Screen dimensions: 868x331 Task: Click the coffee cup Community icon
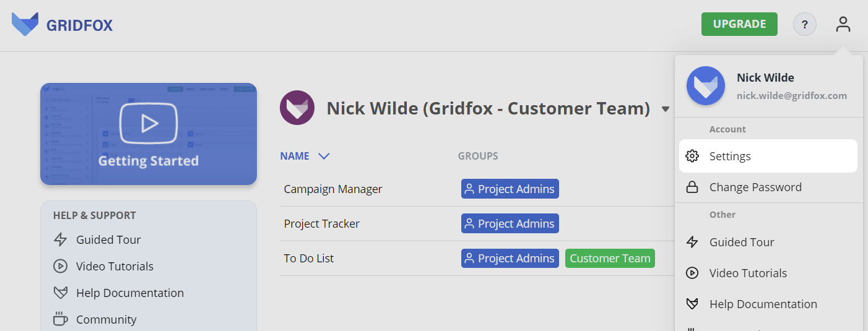tap(60, 319)
